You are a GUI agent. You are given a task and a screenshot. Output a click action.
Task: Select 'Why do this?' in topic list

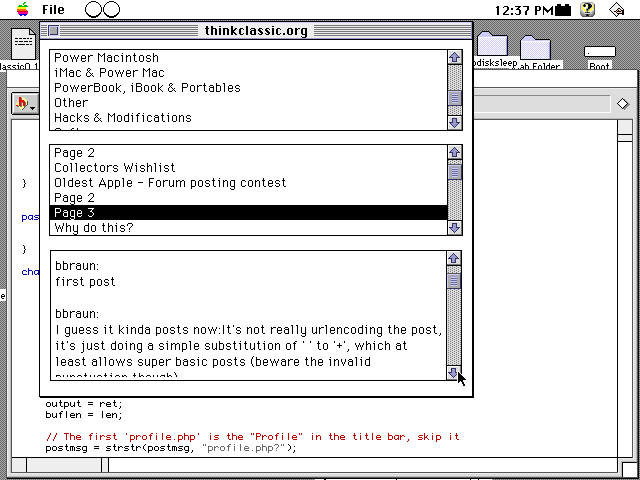93,228
